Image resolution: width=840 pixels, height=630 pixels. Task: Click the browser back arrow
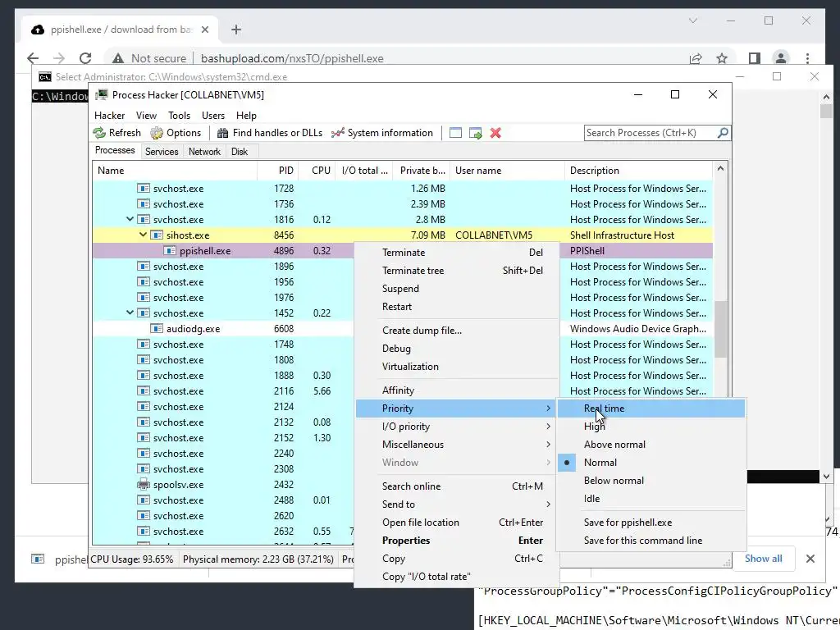33,58
